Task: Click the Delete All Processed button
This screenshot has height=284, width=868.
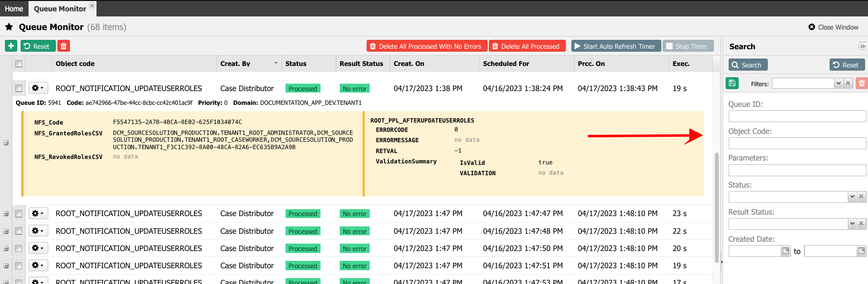Action: point(527,46)
